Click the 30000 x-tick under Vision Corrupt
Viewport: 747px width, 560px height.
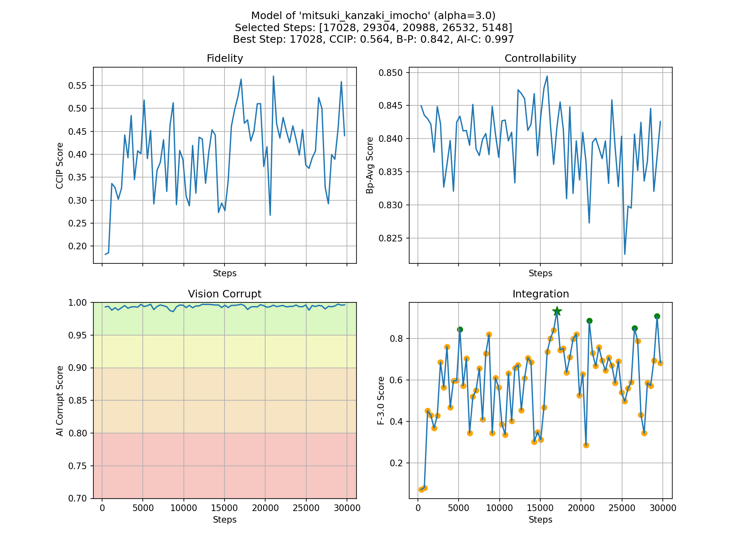pos(347,507)
